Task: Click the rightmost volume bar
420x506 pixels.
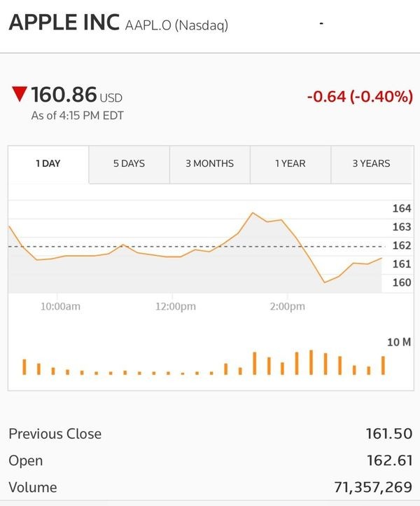Action: (383, 365)
